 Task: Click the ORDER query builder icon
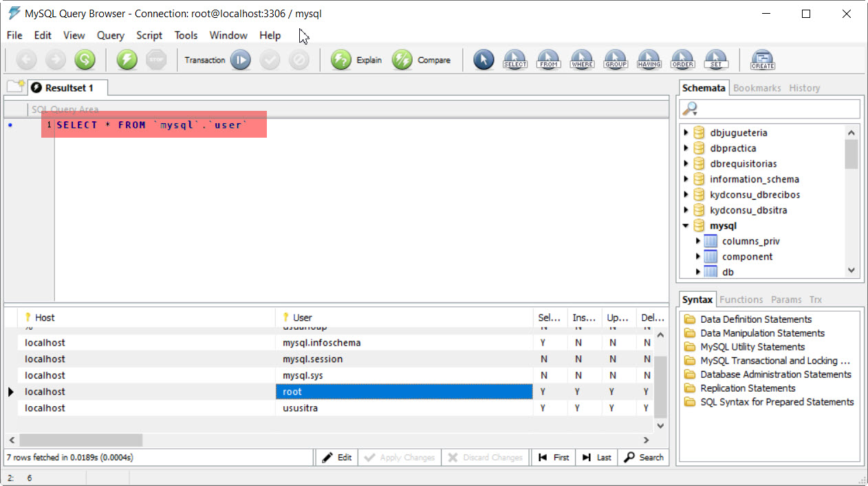tap(683, 60)
